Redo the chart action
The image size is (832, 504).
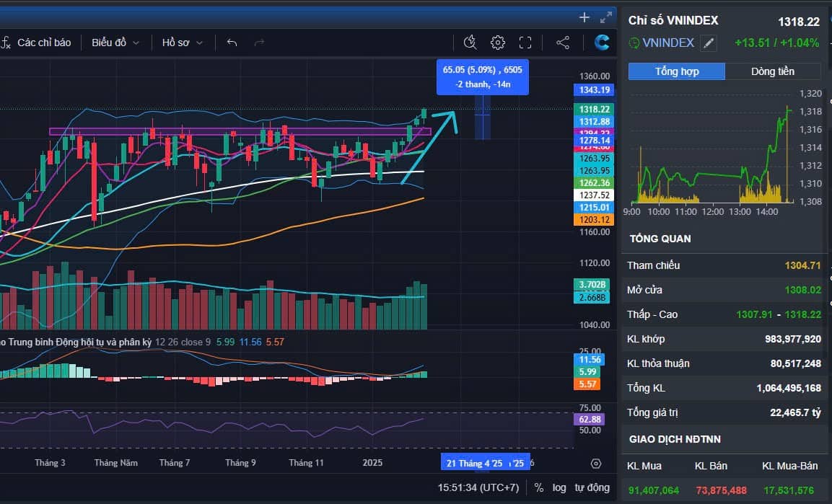click(259, 43)
